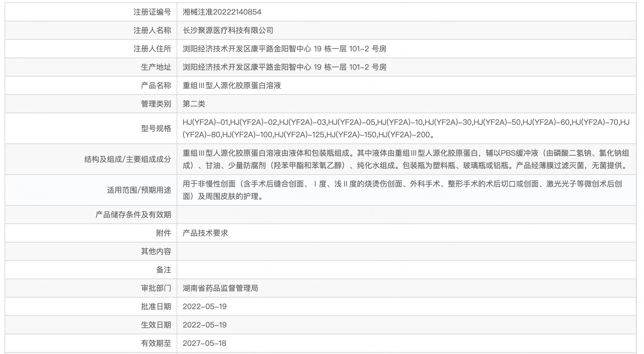Select the 备注 label
Image resolution: width=644 pixels, height=354 pixels.
164,270
